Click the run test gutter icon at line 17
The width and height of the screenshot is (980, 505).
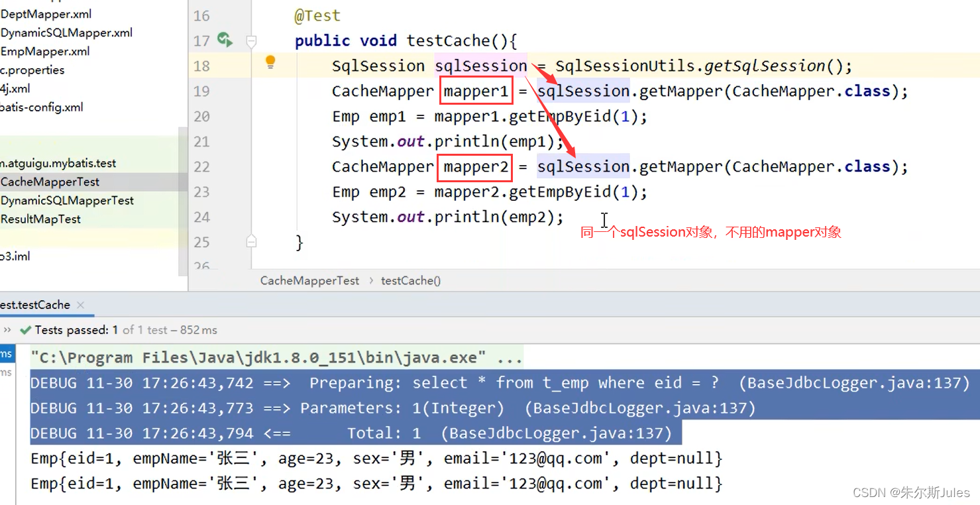coord(225,40)
